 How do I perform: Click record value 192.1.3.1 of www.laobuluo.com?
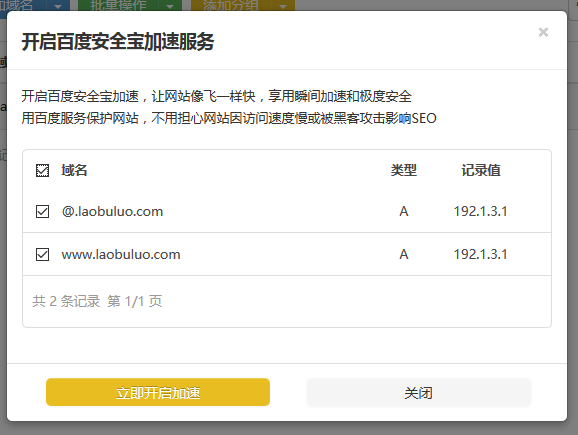coord(480,254)
